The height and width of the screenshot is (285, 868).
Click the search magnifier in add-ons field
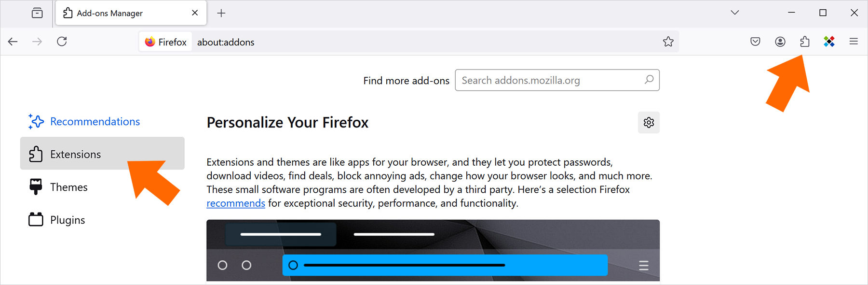coord(649,80)
